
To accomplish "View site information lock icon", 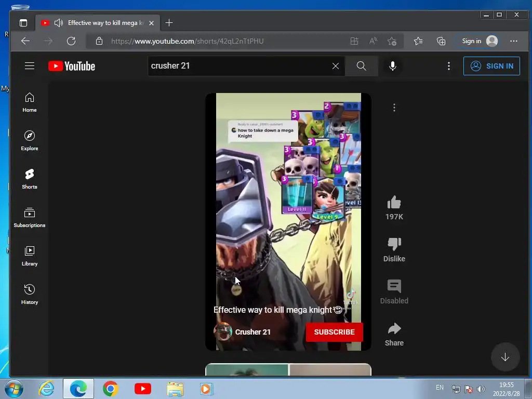I will click(x=99, y=41).
